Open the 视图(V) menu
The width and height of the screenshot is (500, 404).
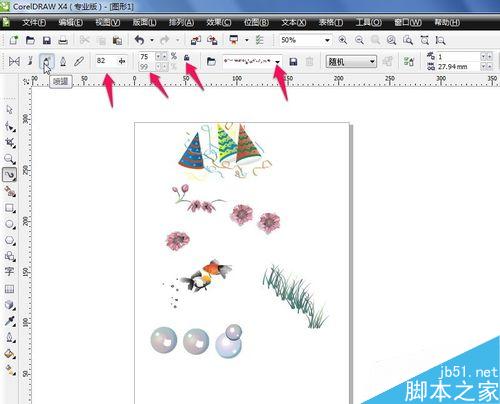click(x=108, y=22)
